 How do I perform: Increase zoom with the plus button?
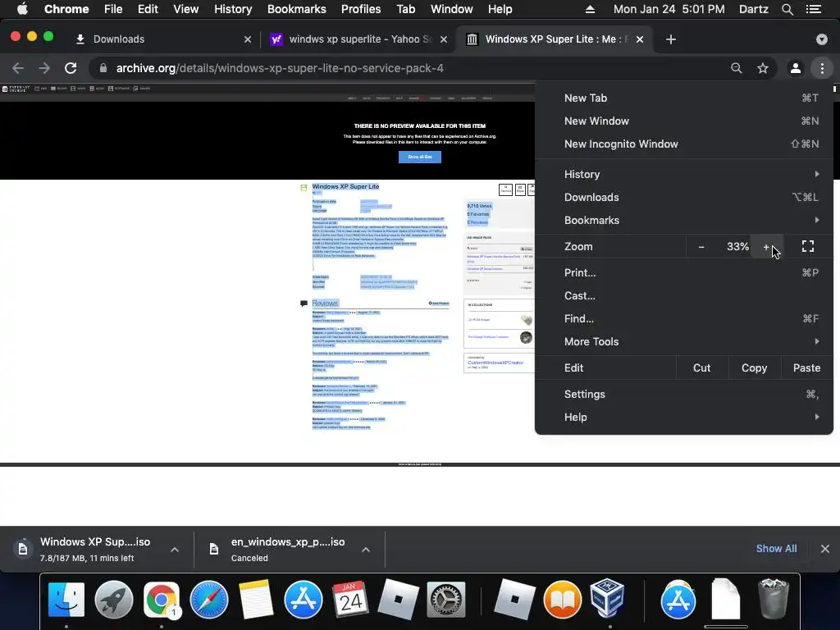(767, 246)
